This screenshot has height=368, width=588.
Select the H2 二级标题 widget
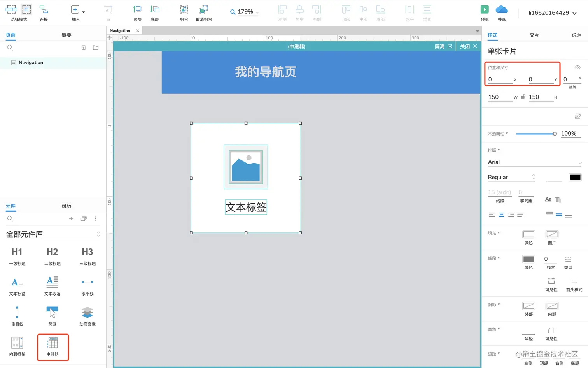click(52, 256)
